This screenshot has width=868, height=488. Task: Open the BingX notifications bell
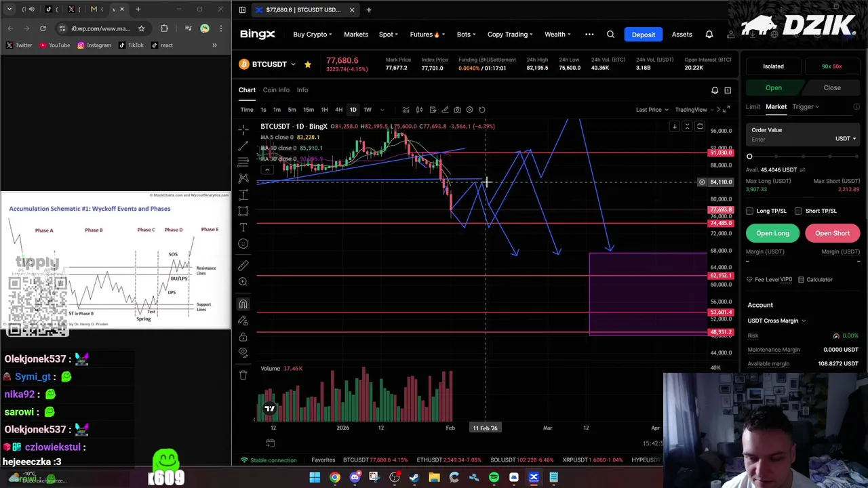[x=709, y=35]
